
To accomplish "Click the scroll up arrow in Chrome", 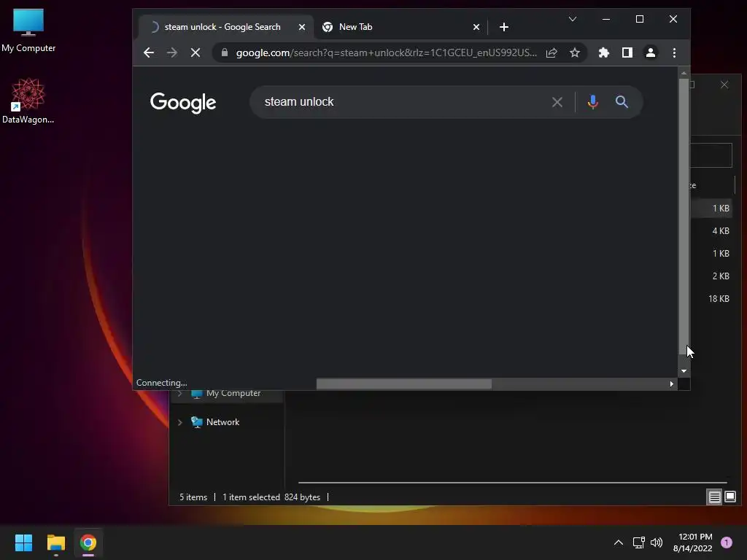I will click(x=684, y=73).
